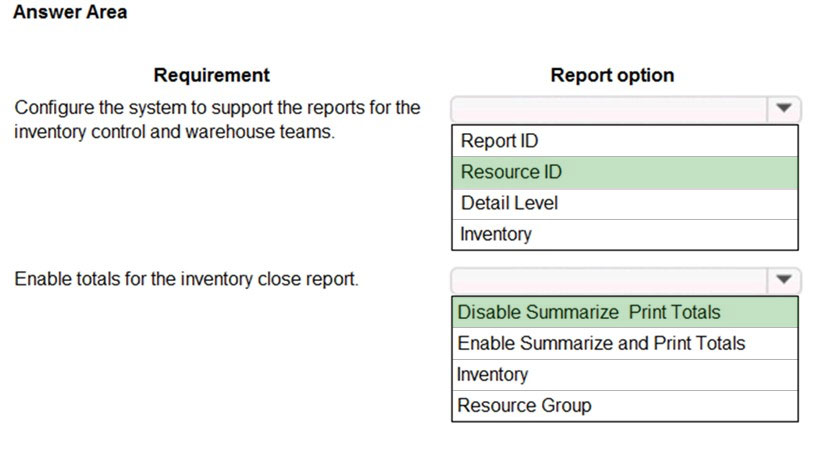Click the empty combo box for inventory close totals

(x=609, y=280)
